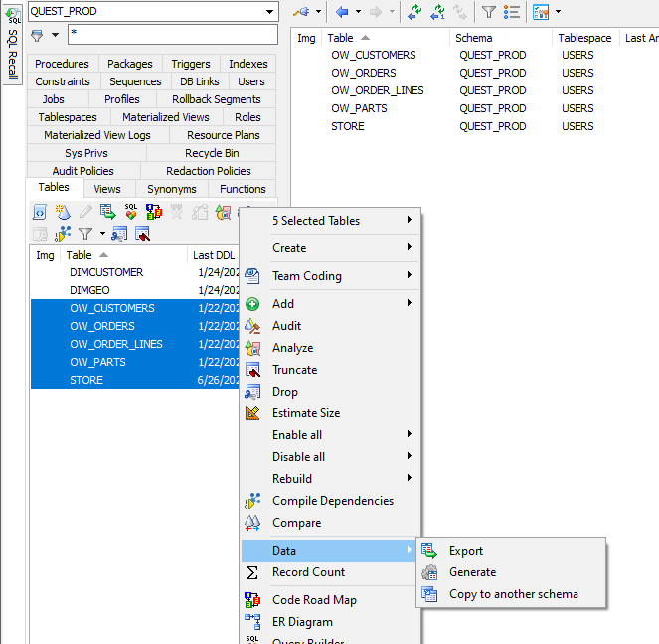Choose Truncate from the context menu
The image size is (659, 644).
330,370
